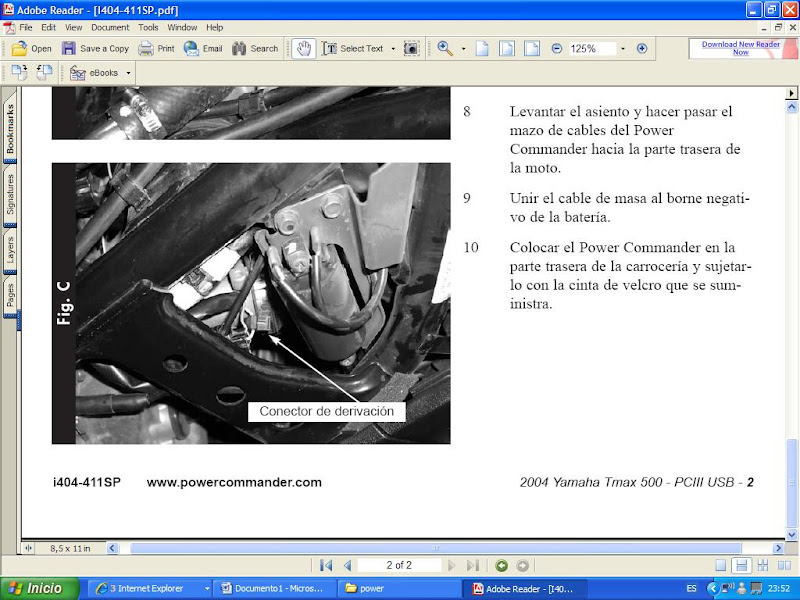Send the PDF using Email button

tap(203, 48)
